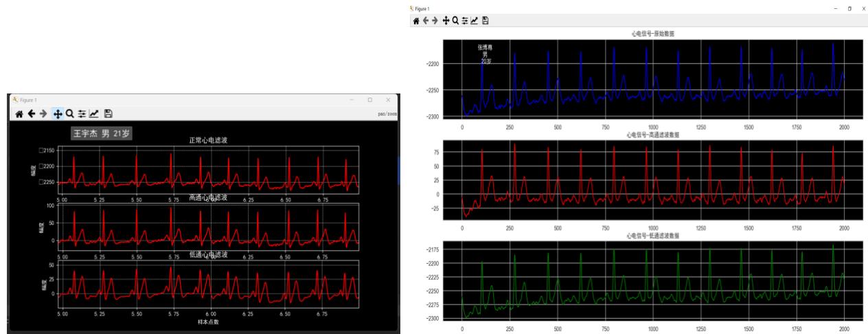This screenshot has width=868, height=334.
Task: Click the blue raw ECG signal plot
Action: (x=652, y=79)
